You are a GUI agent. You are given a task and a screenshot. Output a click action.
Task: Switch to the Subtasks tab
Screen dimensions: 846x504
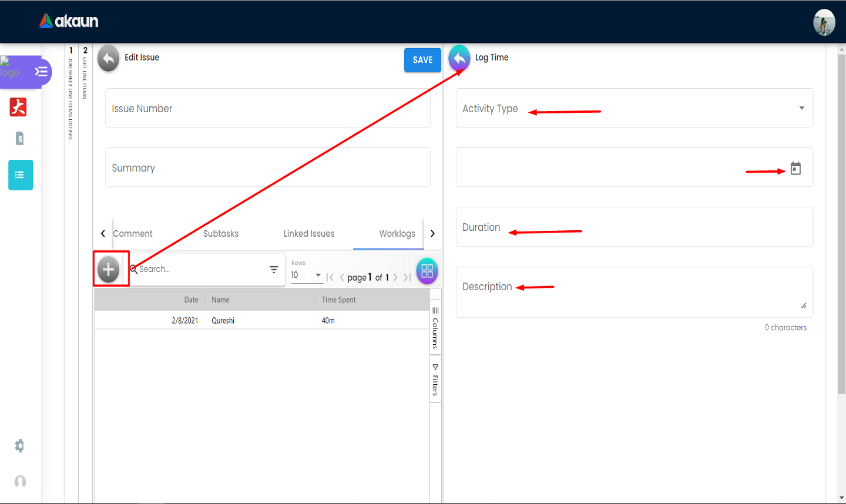point(221,234)
